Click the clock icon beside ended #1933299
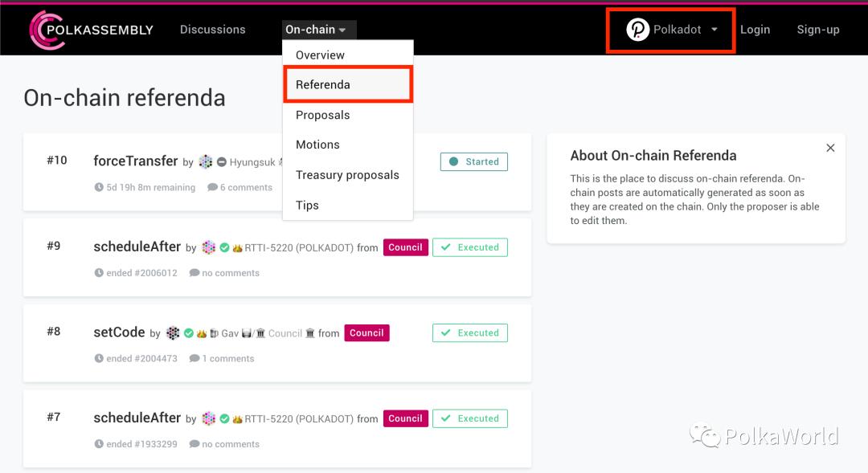This screenshot has width=868, height=473. pyautogui.click(x=99, y=443)
